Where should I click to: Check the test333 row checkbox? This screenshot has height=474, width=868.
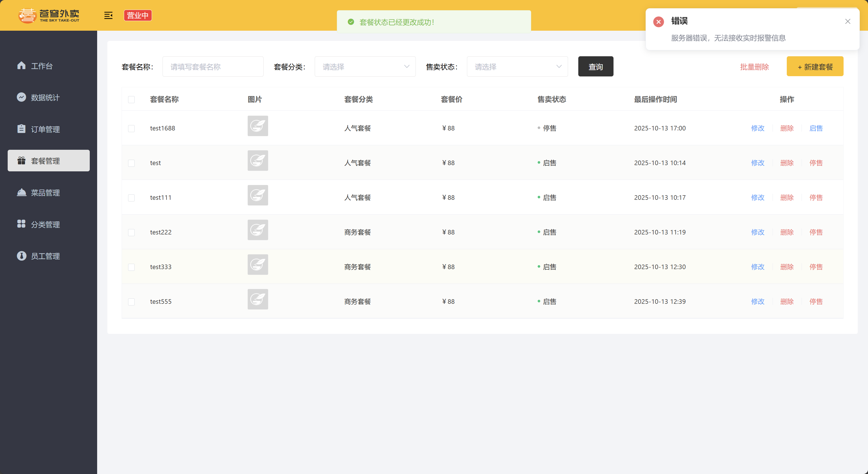[132, 267]
